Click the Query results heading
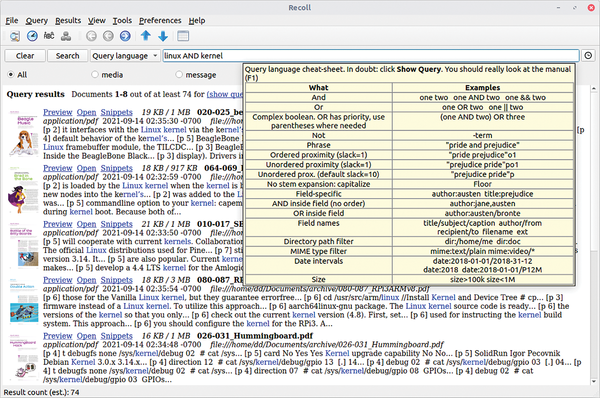The width and height of the screenshot is (600, 398). (x=36, y=94)
